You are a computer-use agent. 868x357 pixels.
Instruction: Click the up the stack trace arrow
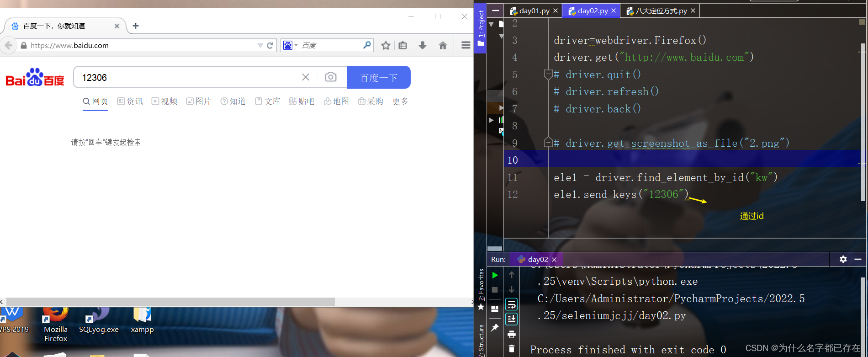pos(512,275)
